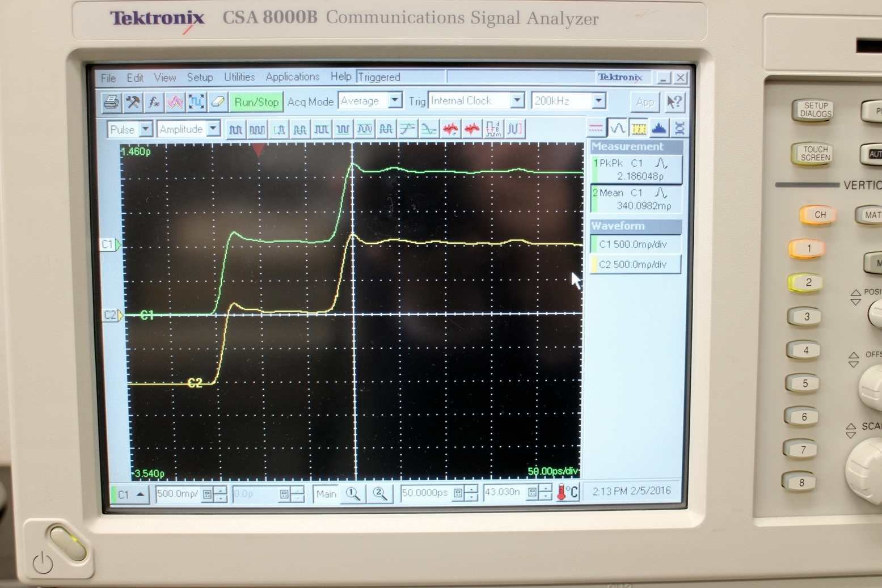Toggle the blue histogram readout icon

point(659,128)
